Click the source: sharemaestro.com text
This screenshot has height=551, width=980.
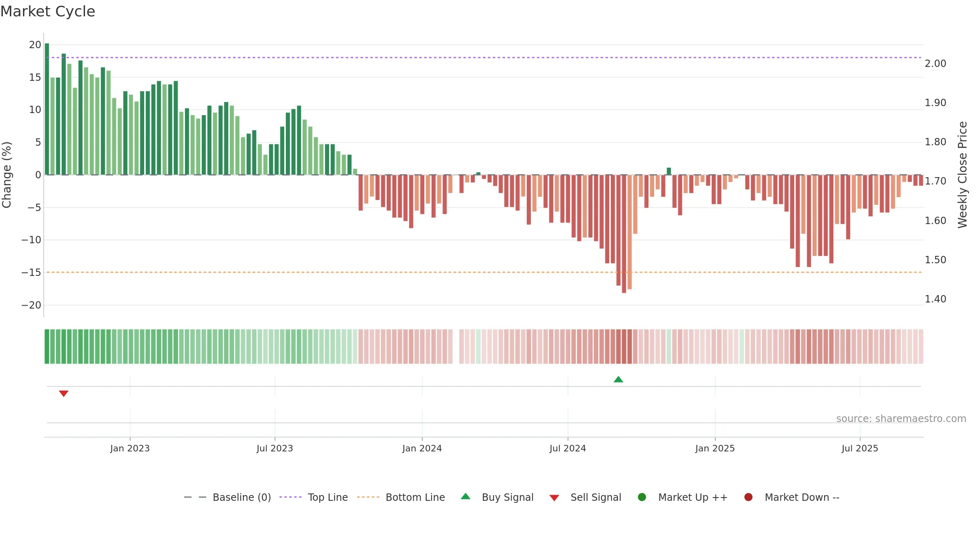point(901,419)
